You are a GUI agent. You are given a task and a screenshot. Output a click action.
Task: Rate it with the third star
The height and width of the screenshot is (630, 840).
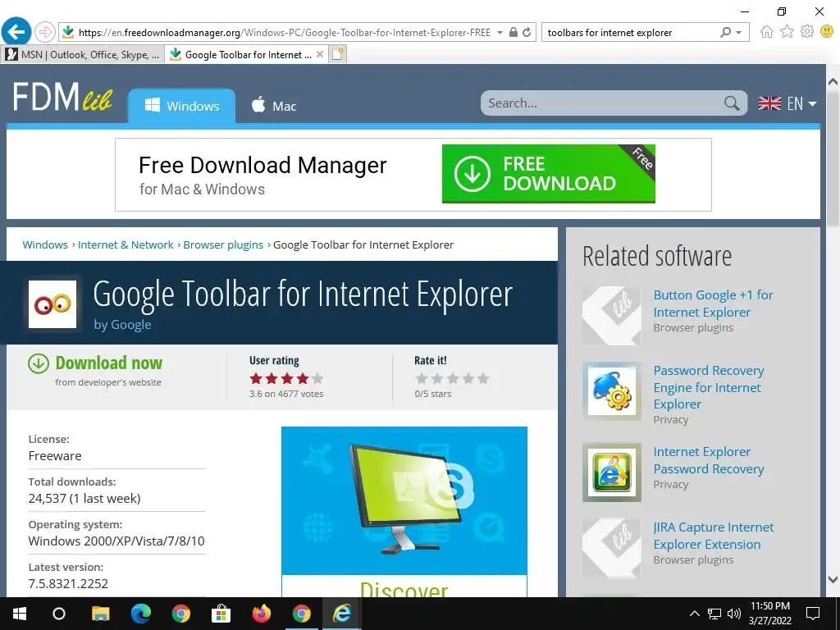coord(452,379)
